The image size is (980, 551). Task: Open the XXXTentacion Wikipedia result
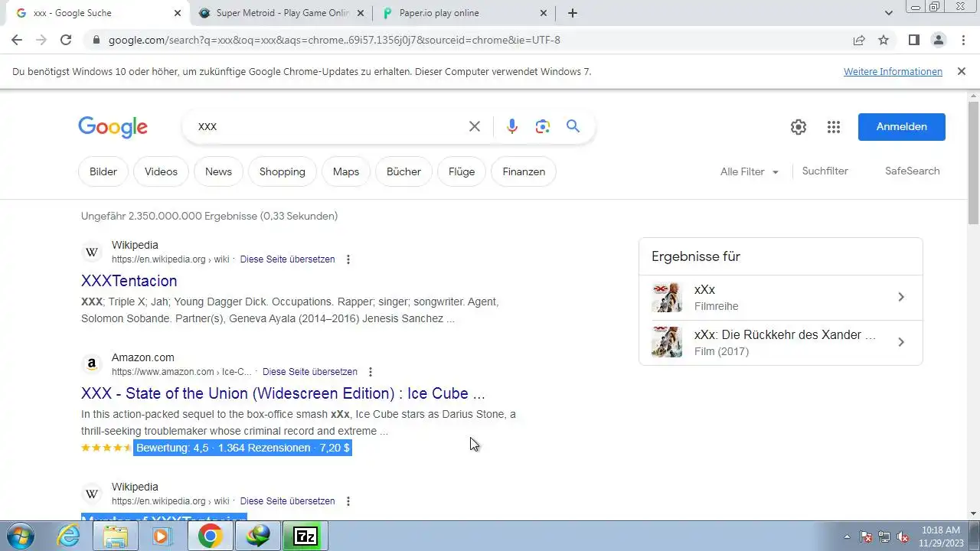pyautogui.click(x=129, y=281)
